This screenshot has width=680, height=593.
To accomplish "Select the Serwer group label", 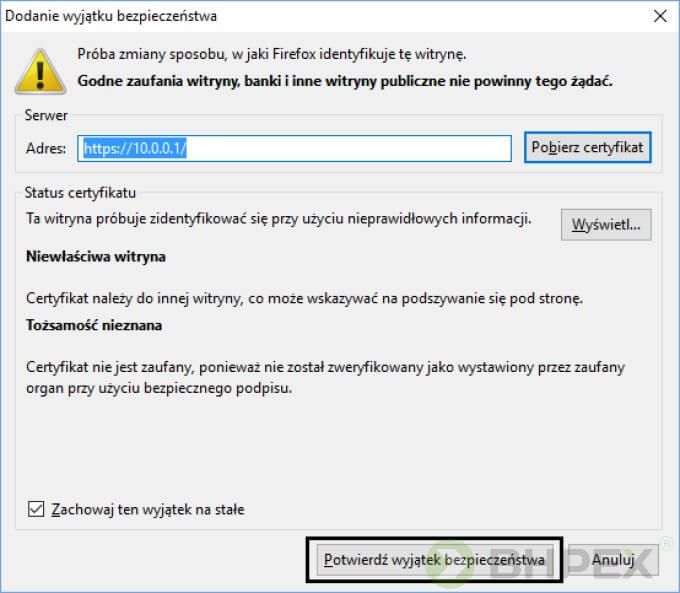I will (x=47, y=116).
